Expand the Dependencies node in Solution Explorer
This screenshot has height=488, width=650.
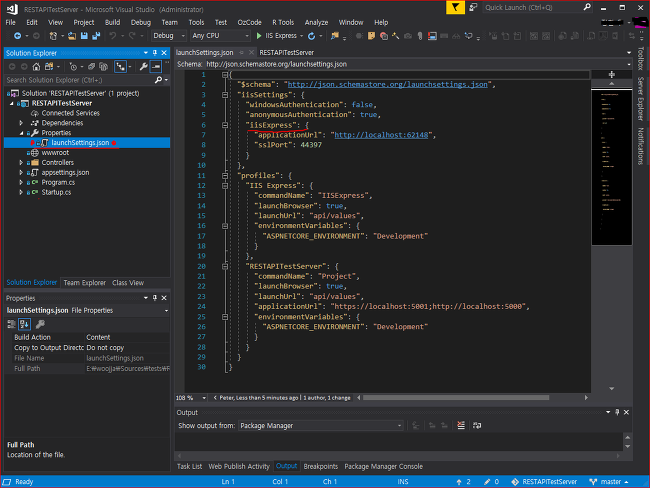(21, 123)
